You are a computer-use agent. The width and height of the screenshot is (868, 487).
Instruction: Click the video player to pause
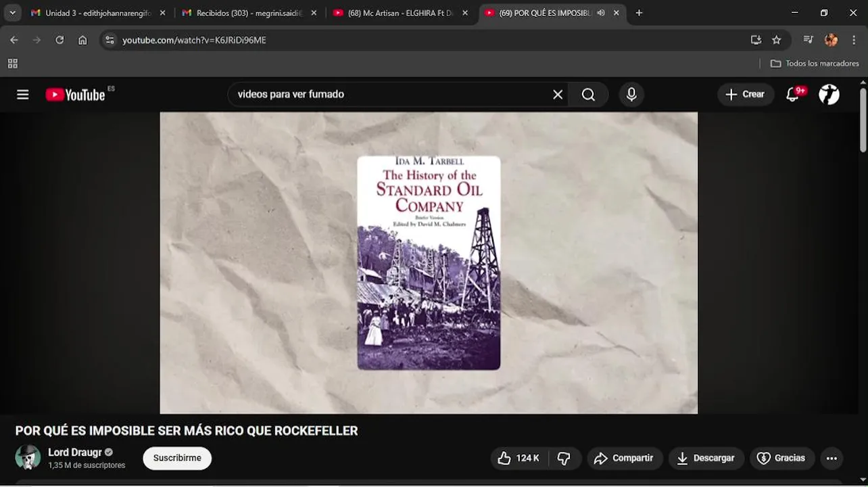pyautogui.click(x=429, y=262)
